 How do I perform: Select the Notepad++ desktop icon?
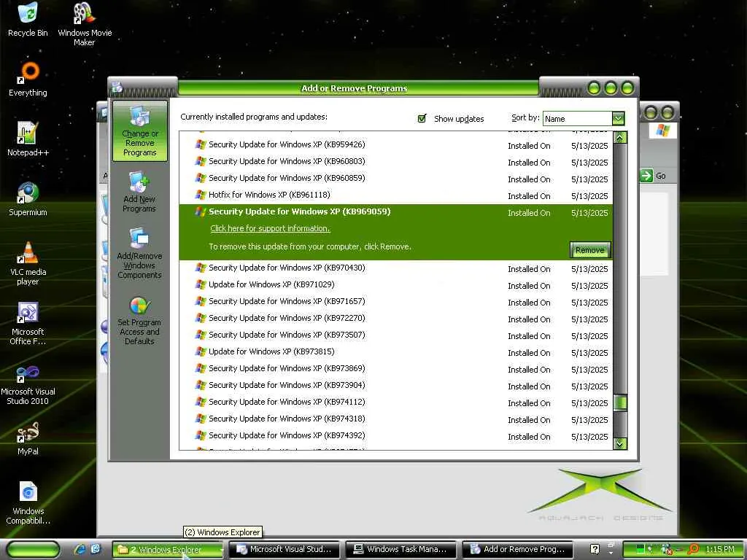pos(28,139)
